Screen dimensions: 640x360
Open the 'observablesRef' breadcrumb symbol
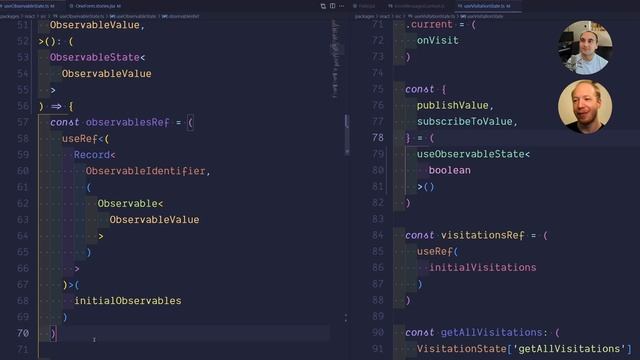180,16
